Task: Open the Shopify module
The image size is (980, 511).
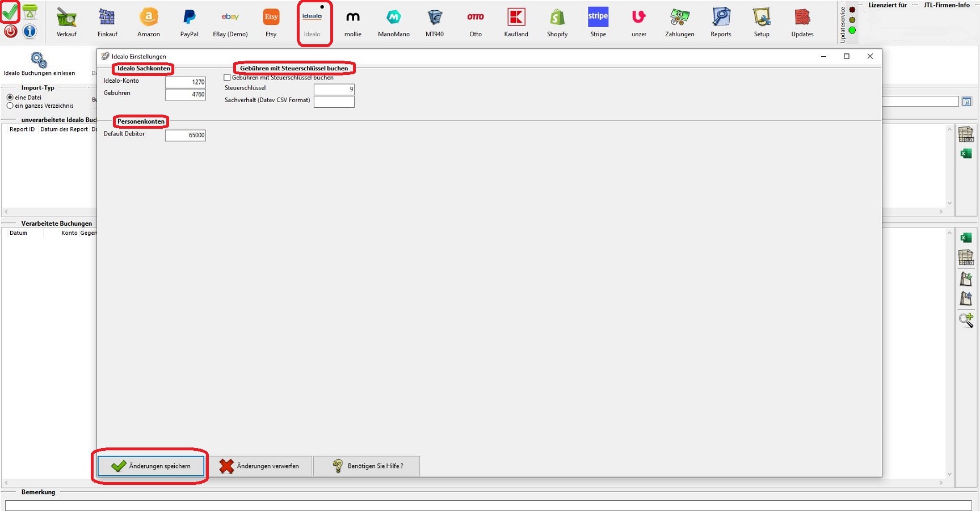Action: click(x=557, y=23)
